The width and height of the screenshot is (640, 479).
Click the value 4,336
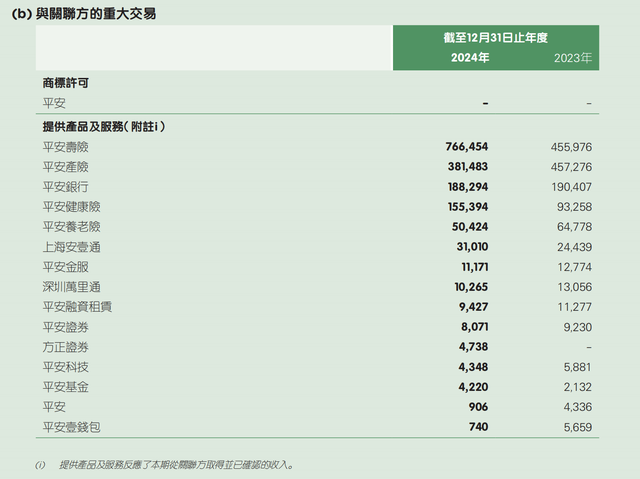578,407
